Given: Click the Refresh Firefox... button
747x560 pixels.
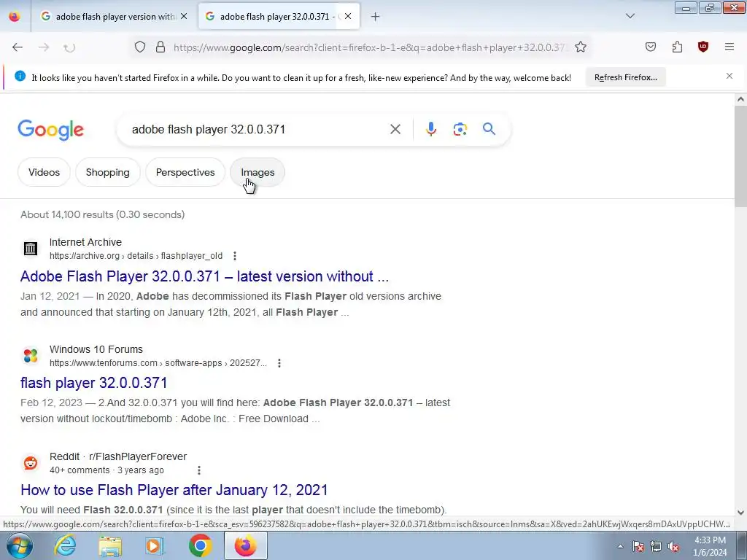Looking at the screenshot, I should (625, 77).
